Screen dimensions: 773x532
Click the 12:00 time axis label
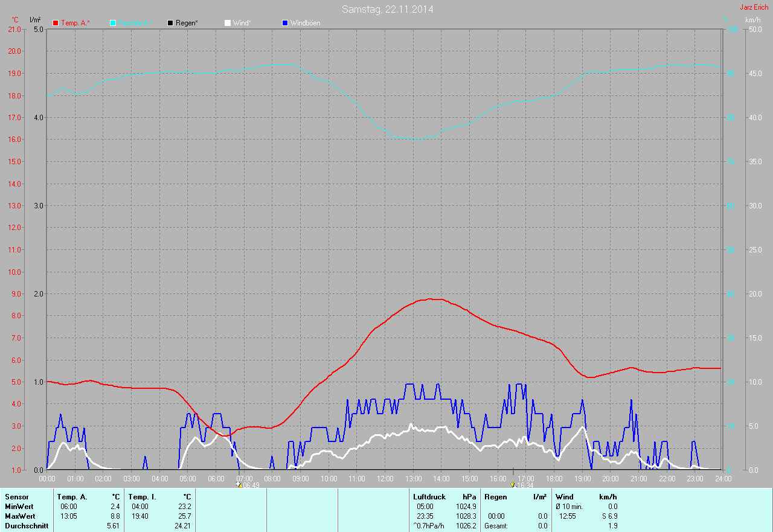click(385, 478)
